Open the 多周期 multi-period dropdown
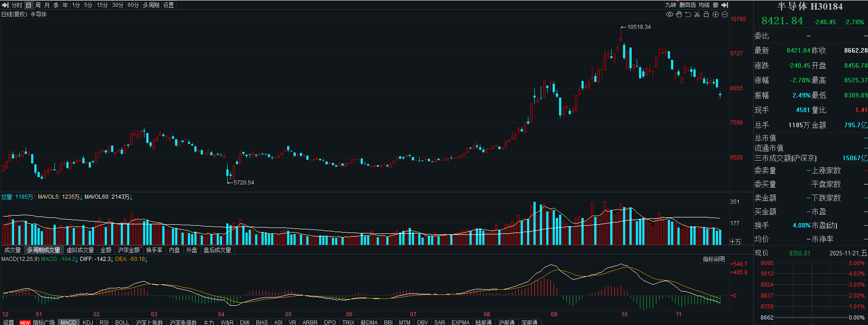Viewport: 868px width, 325px height. tap(151, 5)
